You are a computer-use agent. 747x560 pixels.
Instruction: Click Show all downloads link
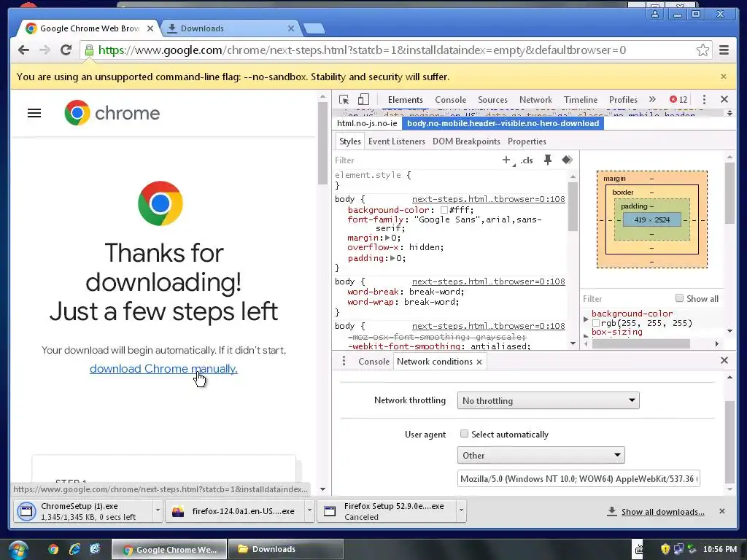(x=662, y=511)
